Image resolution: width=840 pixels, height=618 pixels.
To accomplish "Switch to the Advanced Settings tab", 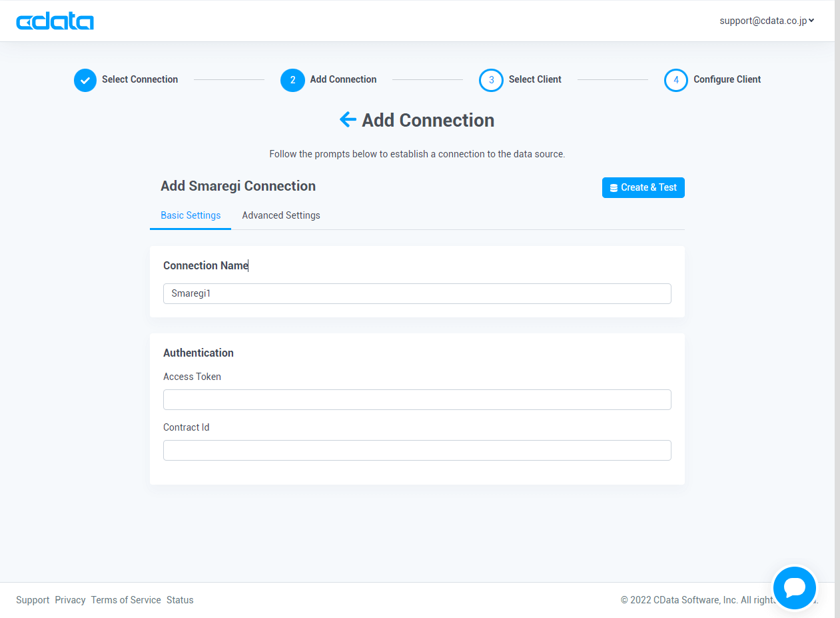I will pos(281,215).
